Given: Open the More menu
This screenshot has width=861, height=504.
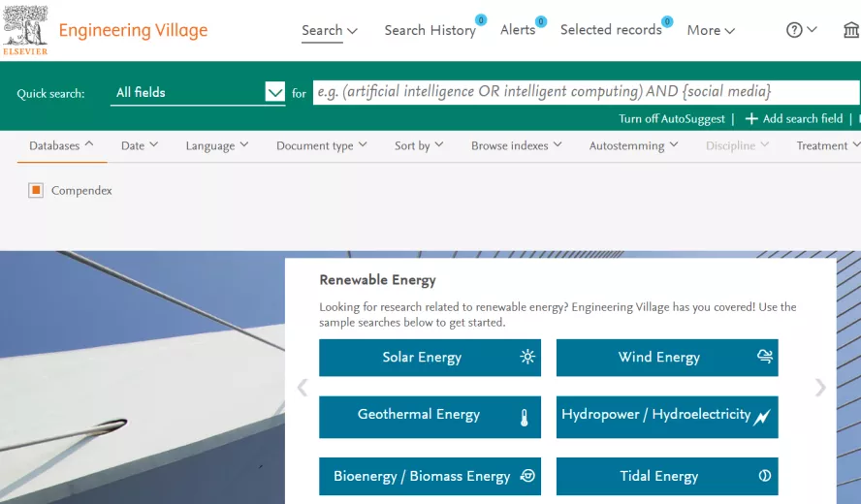Looking at the screenshot, I should pos(711,30).
